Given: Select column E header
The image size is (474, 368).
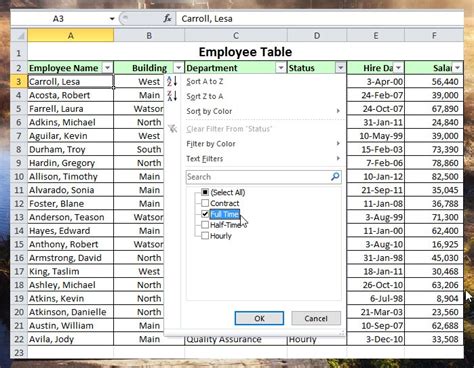Looking at the screenshot, I should 376,35.
